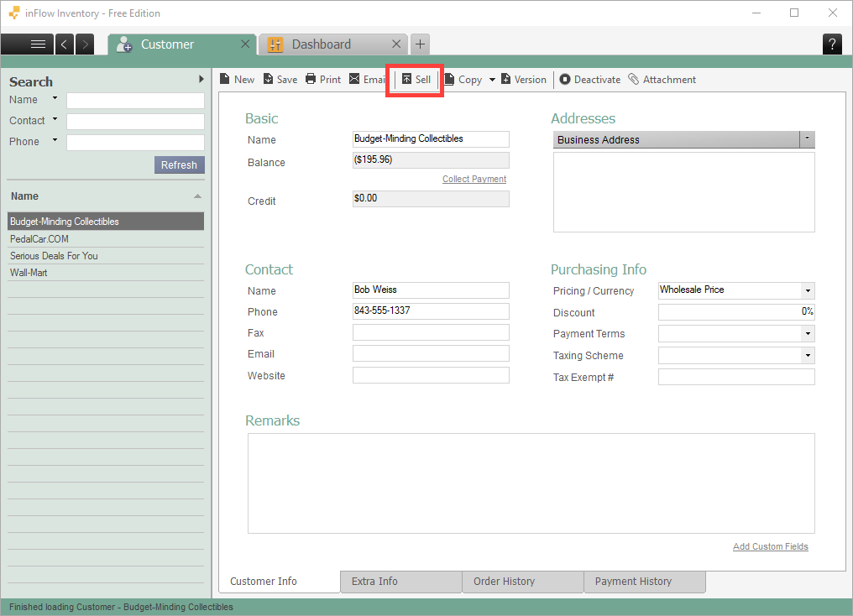Viewport: 853px width, 616px height.
Task: Open the Customer Info tab
Action: click(279, 582)
